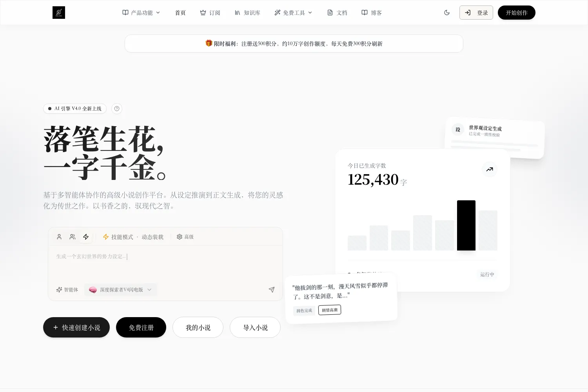Click the 落笔生花 headline
This screenshot has width=588, height=392.
pyautogui.click(x=104, y=139)
